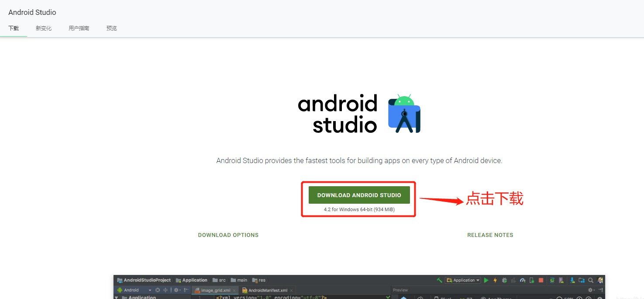Screen dimensions: 644x299
Task: Switch to the 新变化 tab
Action: click(x=44, y=28)
